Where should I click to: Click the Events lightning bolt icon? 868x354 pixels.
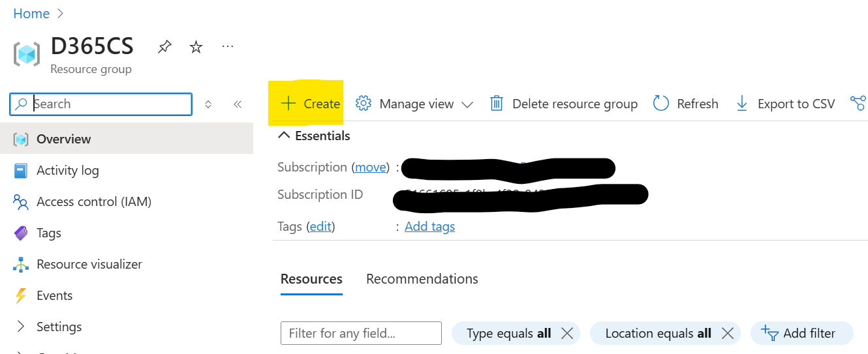coord(21,295)
